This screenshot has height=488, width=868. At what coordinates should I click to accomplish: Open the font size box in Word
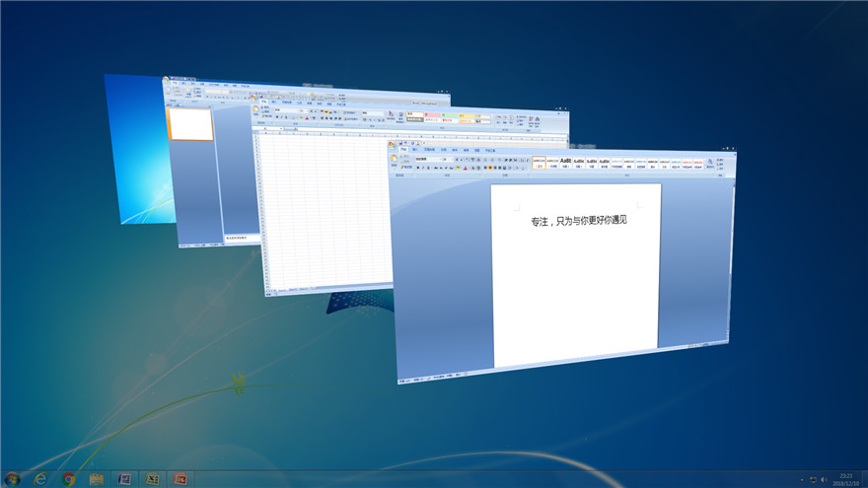pos(448,160)
